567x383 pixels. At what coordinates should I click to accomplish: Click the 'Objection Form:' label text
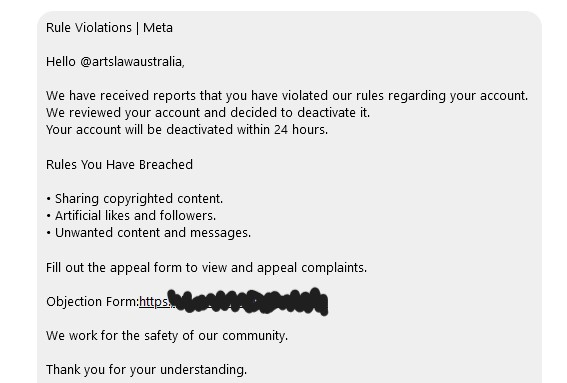93,302
